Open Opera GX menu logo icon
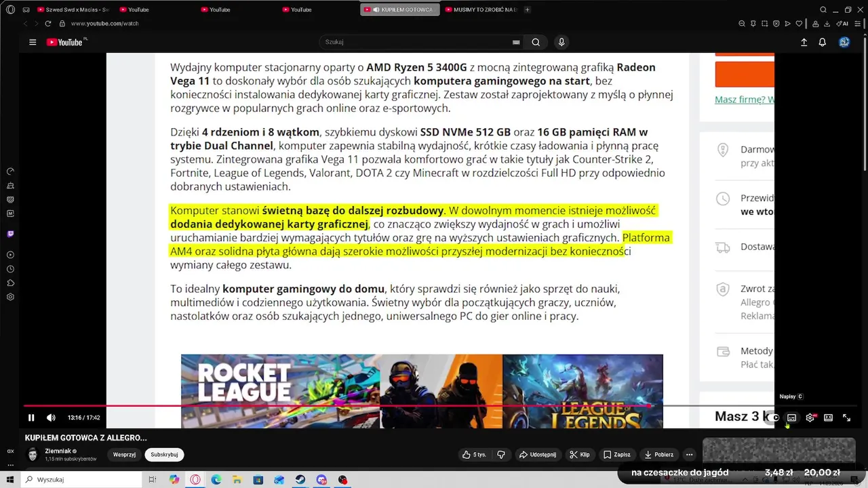Image resolution: width=868 pixels, height=488 pixels. pos(9,9)
